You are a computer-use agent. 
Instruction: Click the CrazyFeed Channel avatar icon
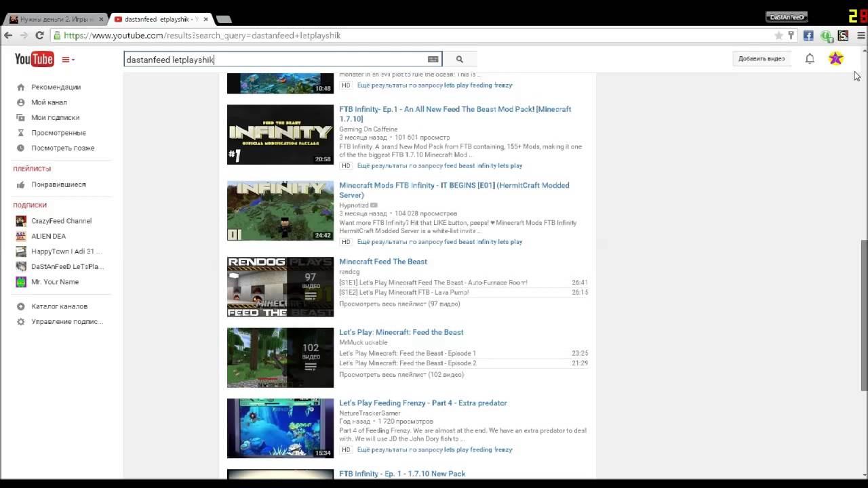pos(21,221)
